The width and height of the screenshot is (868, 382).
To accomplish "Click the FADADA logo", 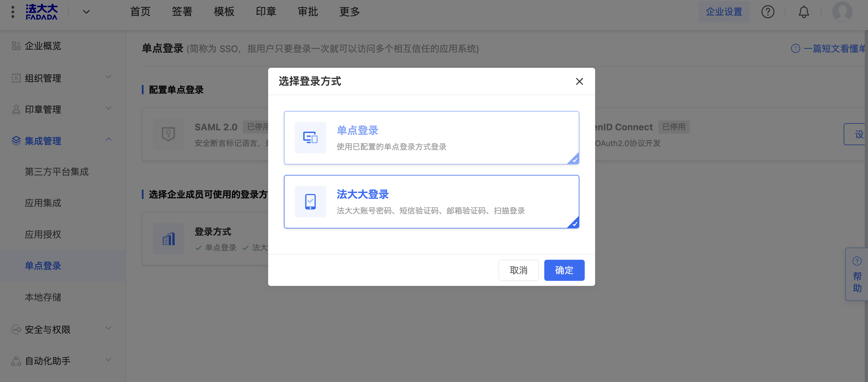I will click(42, 12).
